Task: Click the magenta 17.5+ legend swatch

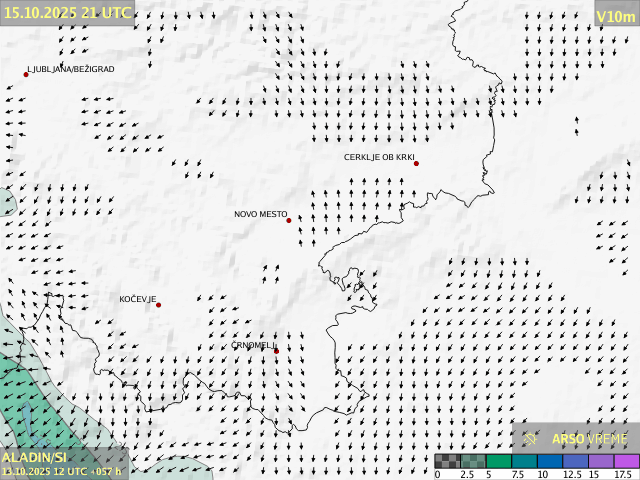Action: click(626, 461)
